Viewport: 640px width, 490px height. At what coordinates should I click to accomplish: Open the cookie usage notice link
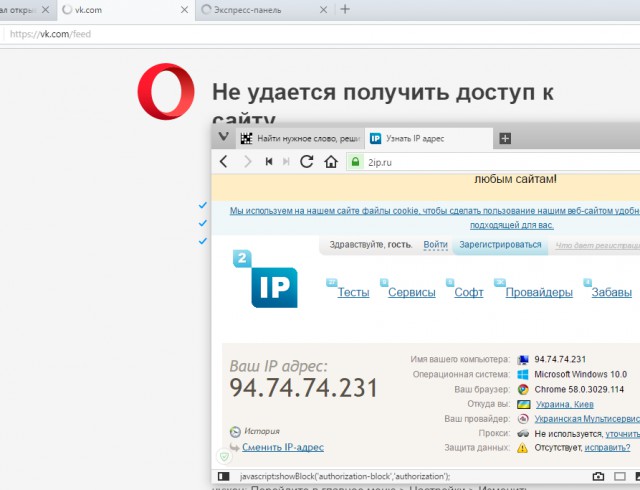point(435,218)
